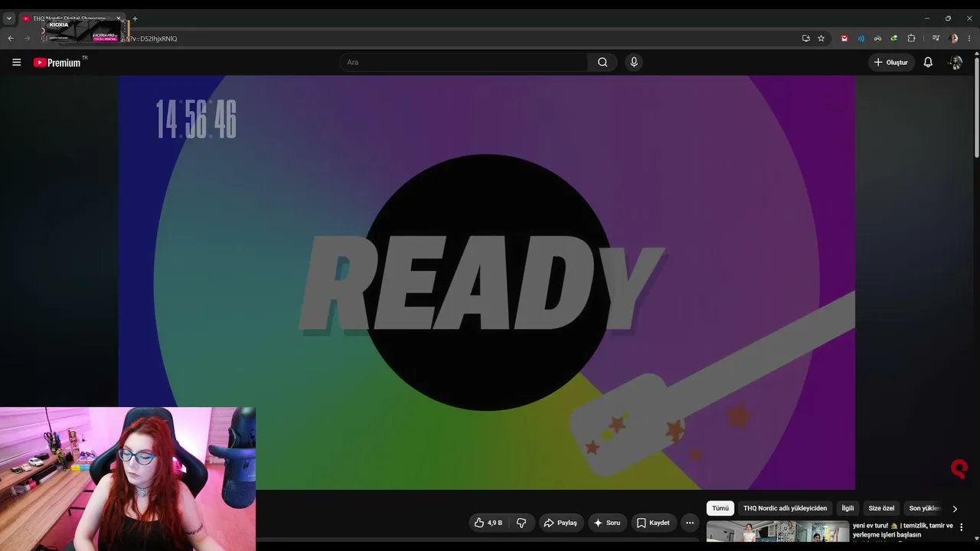Open the YouTube guide hamburger menu
Viewport: 980px width, 551px height.
coord(16,62)
